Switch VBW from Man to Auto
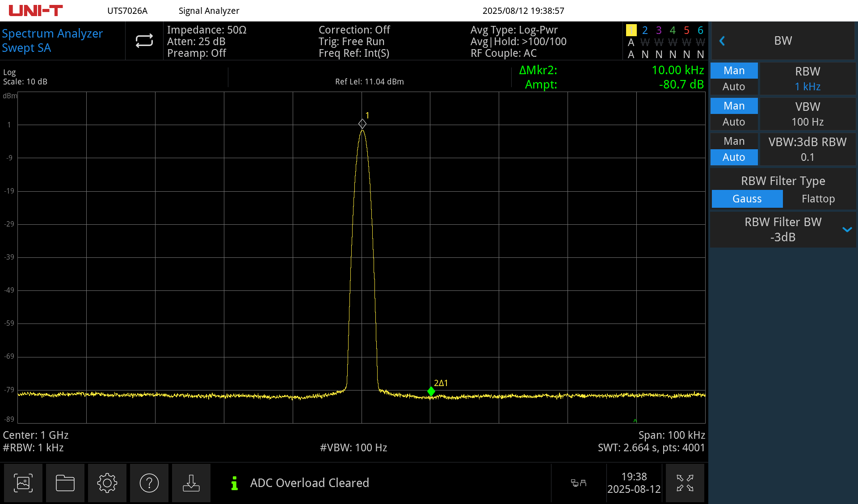Image resolution: width=858 pixels, height=504 pixels. [734, 122]
